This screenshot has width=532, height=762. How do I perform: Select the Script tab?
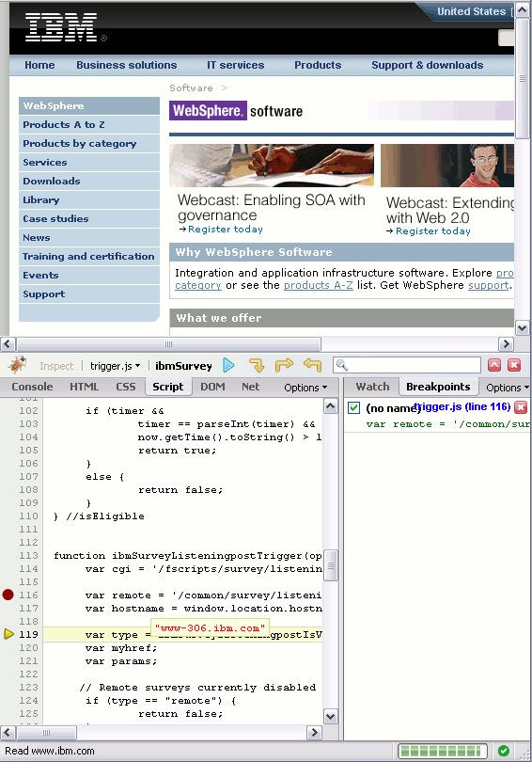[168, 387]
